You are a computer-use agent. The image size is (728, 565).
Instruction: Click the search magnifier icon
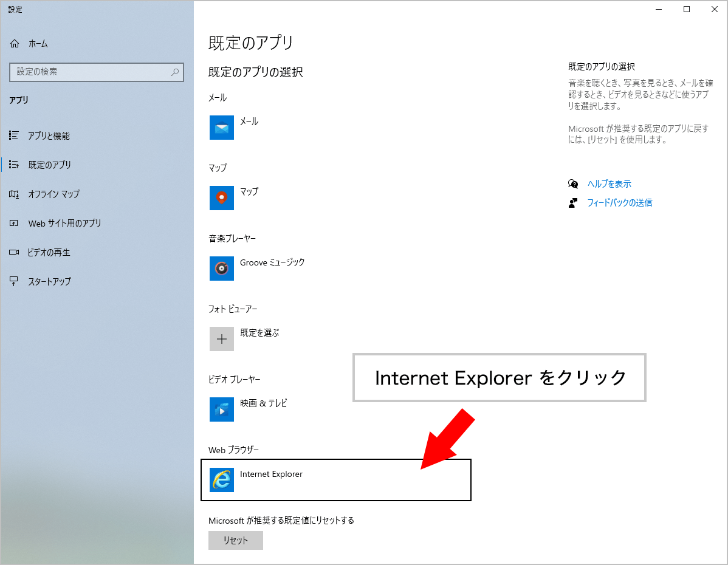click(x=175, y=72)
